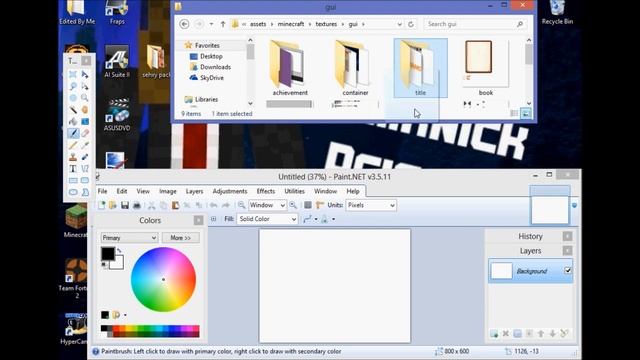The width and height of the screenshot is (640, 360).
Task: Swap primary and secondary colors arrow
Action: pos(119,250)
